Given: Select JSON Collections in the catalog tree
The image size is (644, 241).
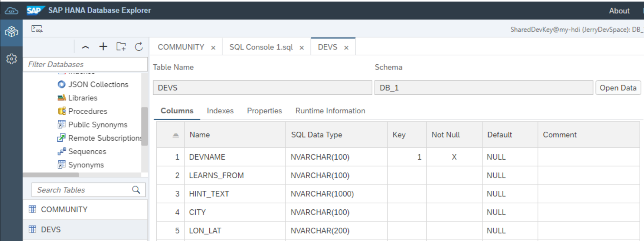Looking at the screenshot, I should (98, 84).
